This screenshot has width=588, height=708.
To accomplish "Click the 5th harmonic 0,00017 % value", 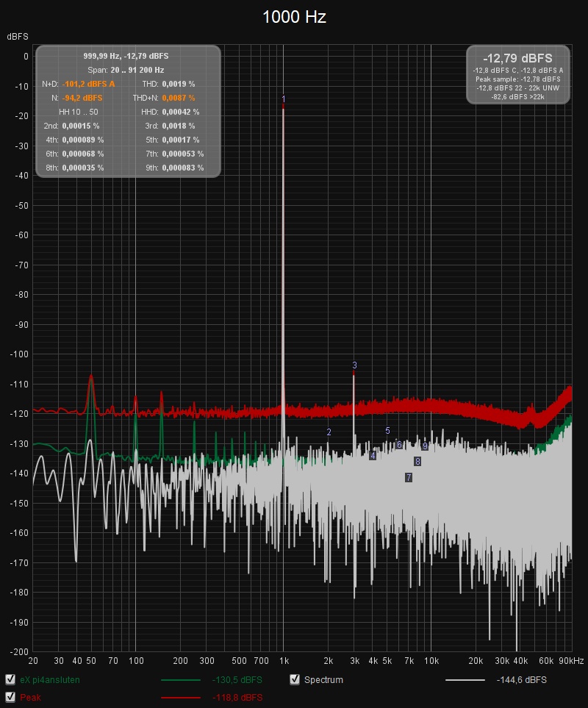I will [x=181, y=140].
